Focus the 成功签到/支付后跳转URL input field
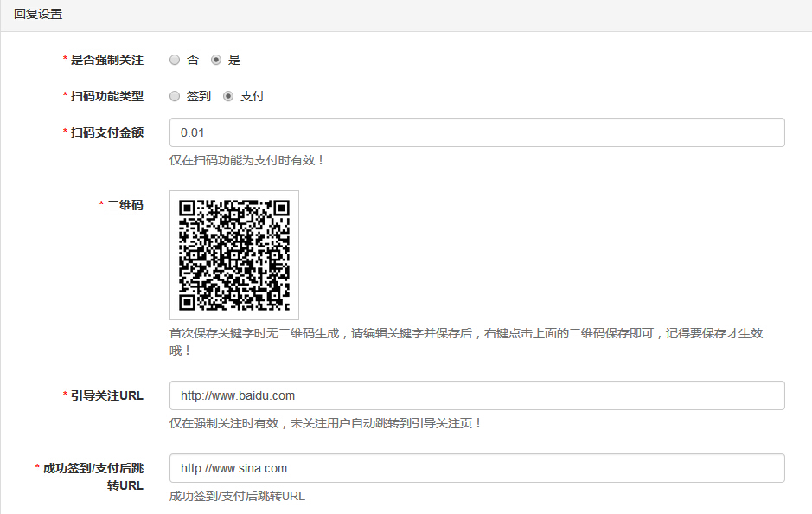 (x=477, y=468)
